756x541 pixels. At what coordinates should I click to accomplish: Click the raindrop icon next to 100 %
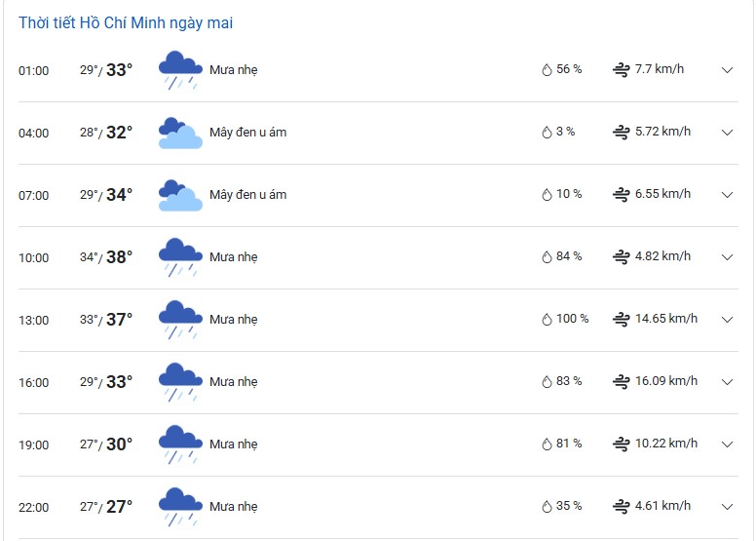[x=547, y=319]
